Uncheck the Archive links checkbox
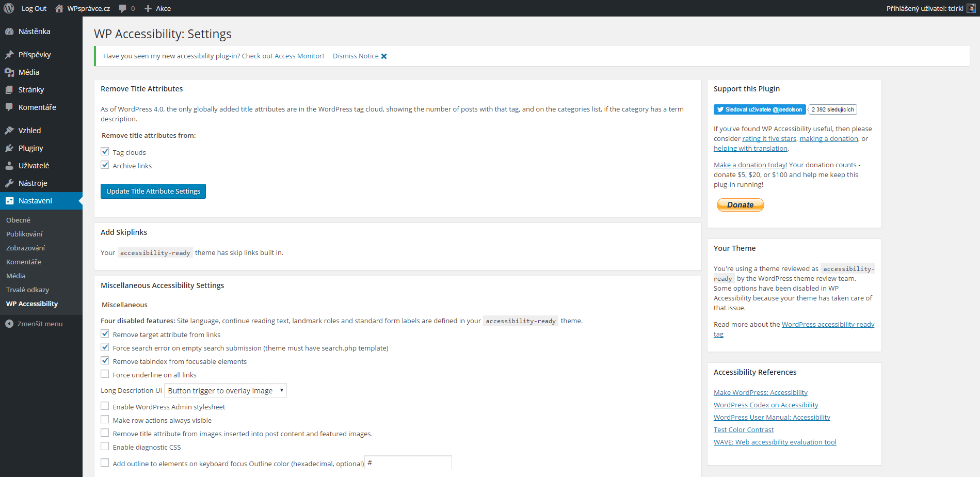 pos(105,165)
